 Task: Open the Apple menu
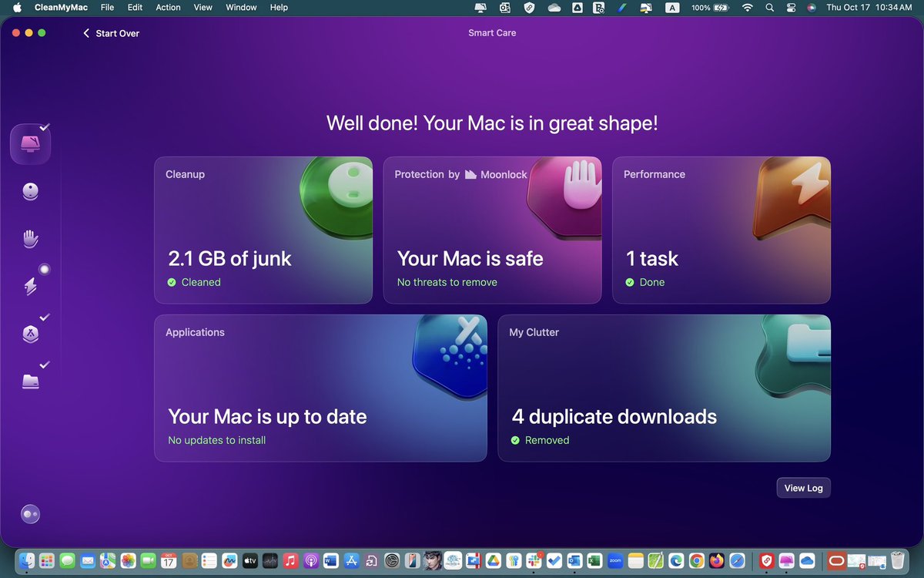[15, 7]
